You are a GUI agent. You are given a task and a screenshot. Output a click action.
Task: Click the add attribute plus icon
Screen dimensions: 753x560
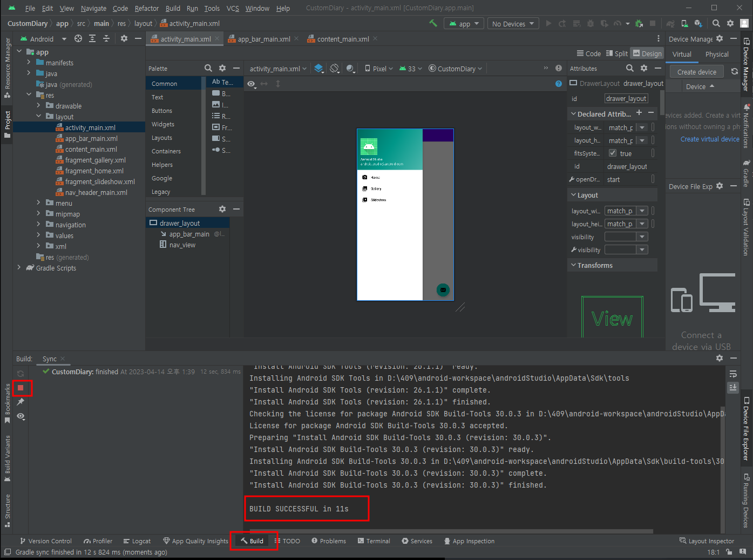point(639,112)
